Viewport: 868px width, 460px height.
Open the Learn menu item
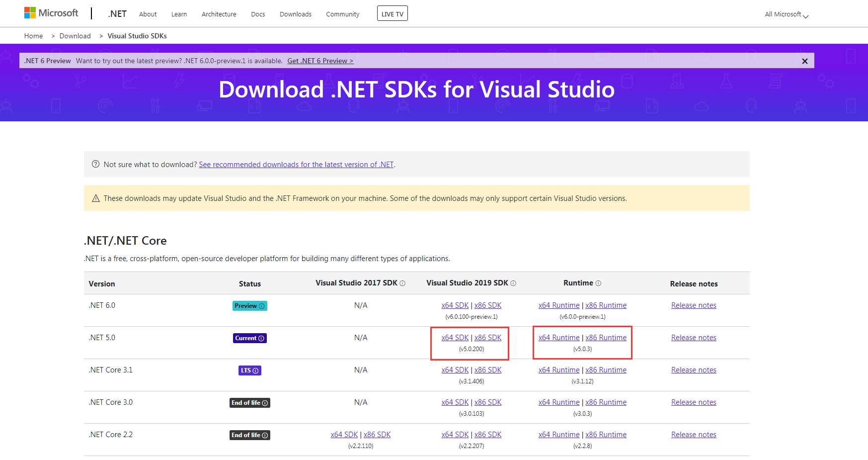pos(179,14)
